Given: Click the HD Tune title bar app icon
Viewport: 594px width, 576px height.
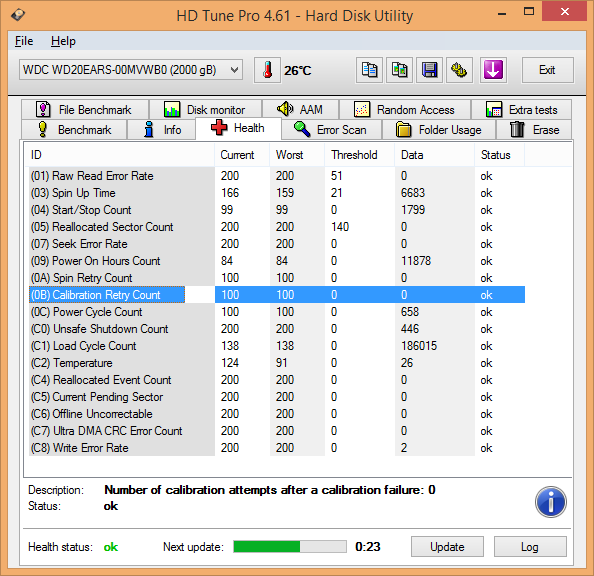Looking at the screenshot, I should point(18,15).
